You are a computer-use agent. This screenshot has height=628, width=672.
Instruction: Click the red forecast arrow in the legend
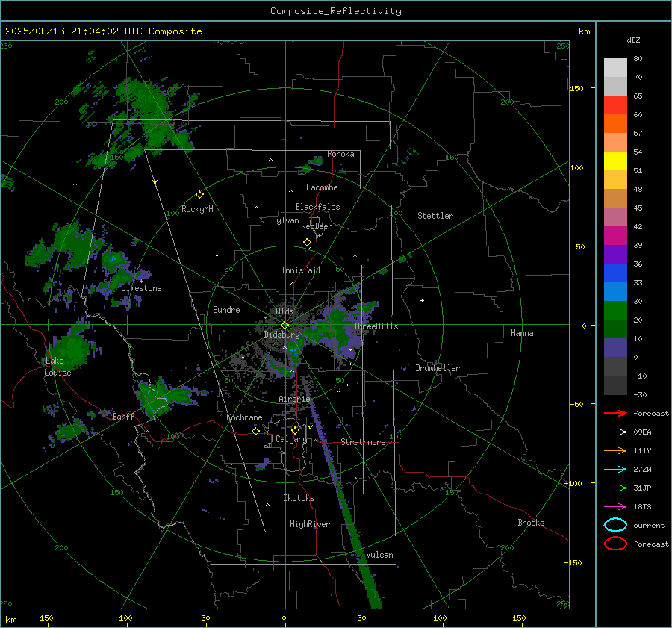pos(615,413)
